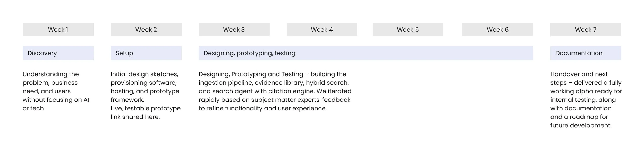
Task: Click the Week 1 header box
Action: click(x=58, y=30)
